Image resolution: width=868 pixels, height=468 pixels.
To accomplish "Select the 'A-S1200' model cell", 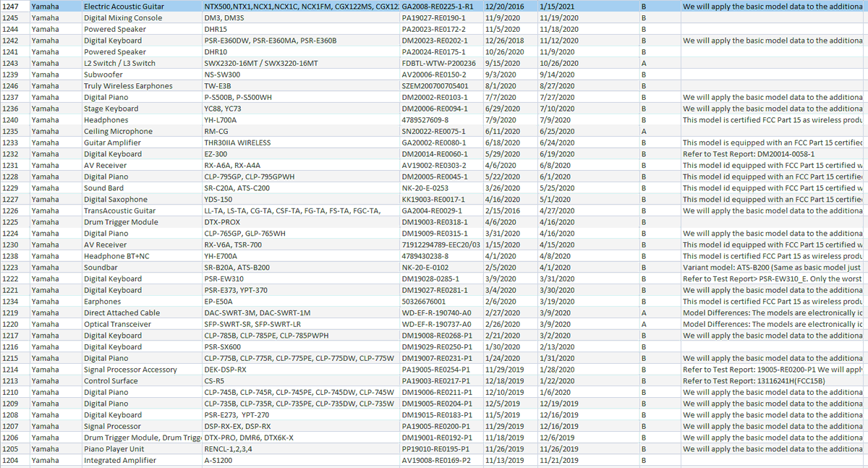I will pos(300,460).
